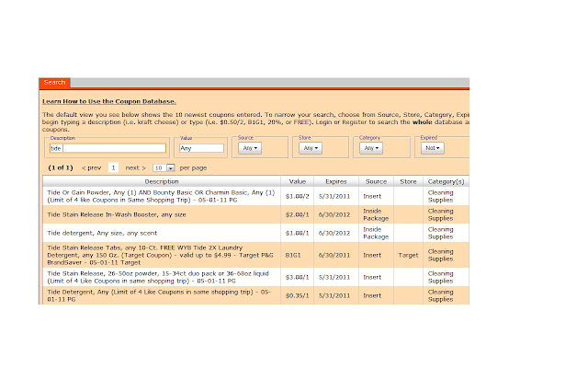Open the Search tab
Image resolution: width=588 pixels, height=368 pixels.
pos(54,82)
